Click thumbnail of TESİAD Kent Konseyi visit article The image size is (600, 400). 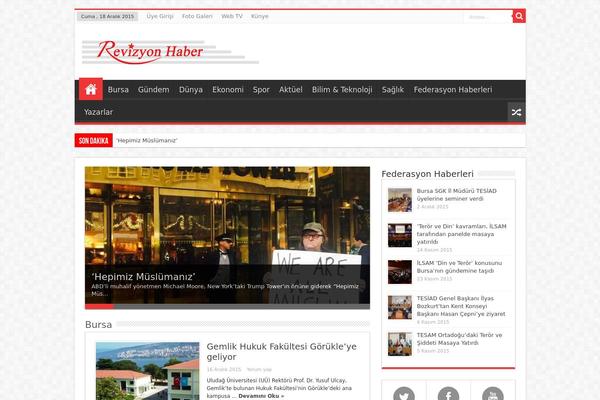pyautogui.click(x=400, y=307)
